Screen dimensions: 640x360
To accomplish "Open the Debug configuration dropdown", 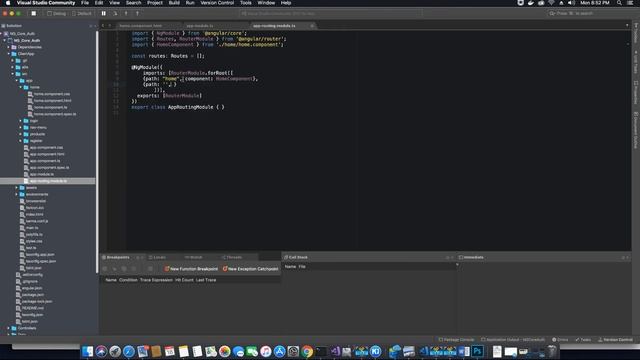I will (x=57, y=13).
